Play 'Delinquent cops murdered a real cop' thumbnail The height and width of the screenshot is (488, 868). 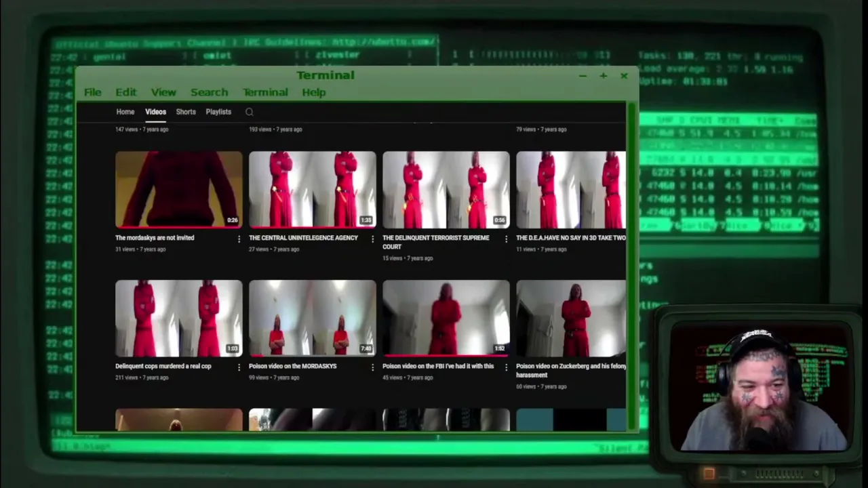(x=179, y=318)
